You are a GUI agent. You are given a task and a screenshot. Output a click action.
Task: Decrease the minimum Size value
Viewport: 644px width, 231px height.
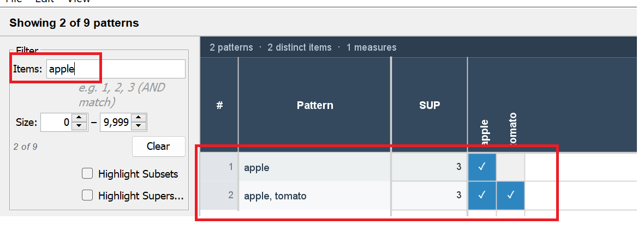coord(80,126)
